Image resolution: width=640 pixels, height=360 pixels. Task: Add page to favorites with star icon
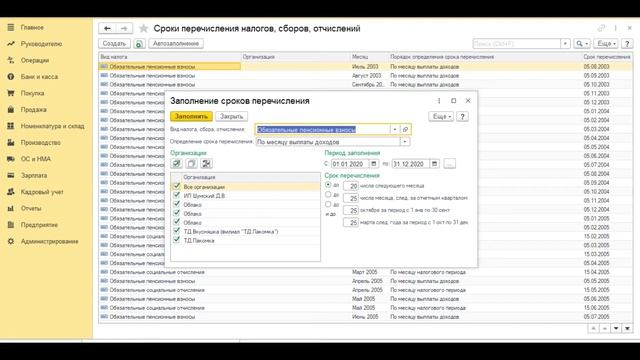pos(143,29)
